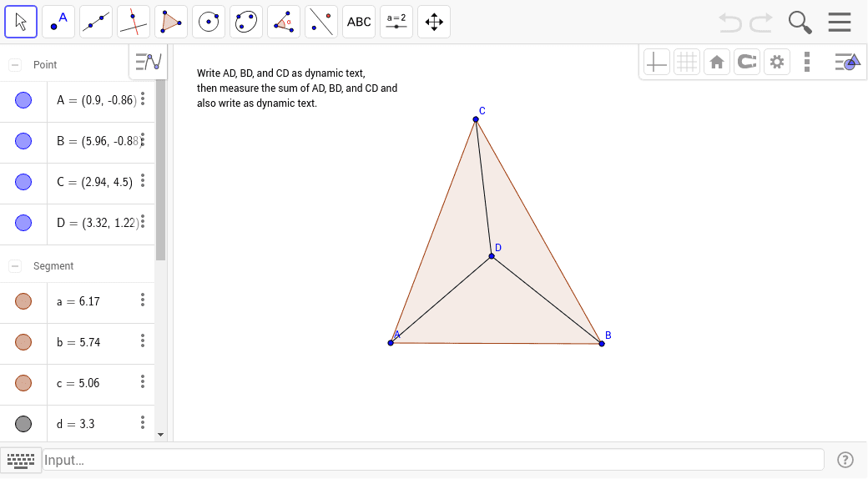The width and height of the screenshot is (868, 479).
Task: Open the virtual keyboard
Action: (x=21, y=461)
